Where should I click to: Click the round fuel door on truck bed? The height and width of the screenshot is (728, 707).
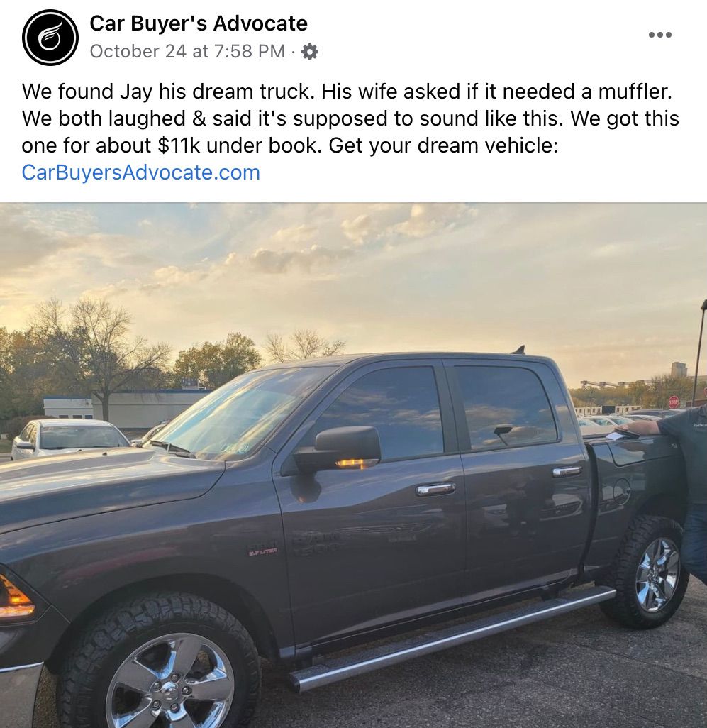(x=622, y=491)
